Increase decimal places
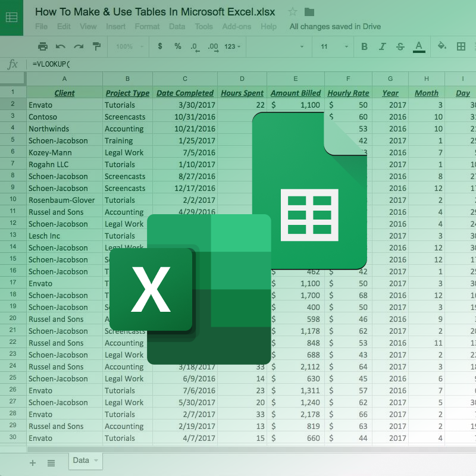Viewport: 476px width, 476px height. coord(213,47)
